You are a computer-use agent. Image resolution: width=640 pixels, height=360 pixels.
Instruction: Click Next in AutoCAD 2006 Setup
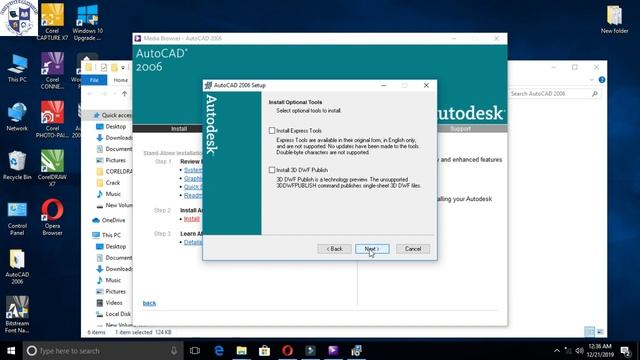[372, 249]
